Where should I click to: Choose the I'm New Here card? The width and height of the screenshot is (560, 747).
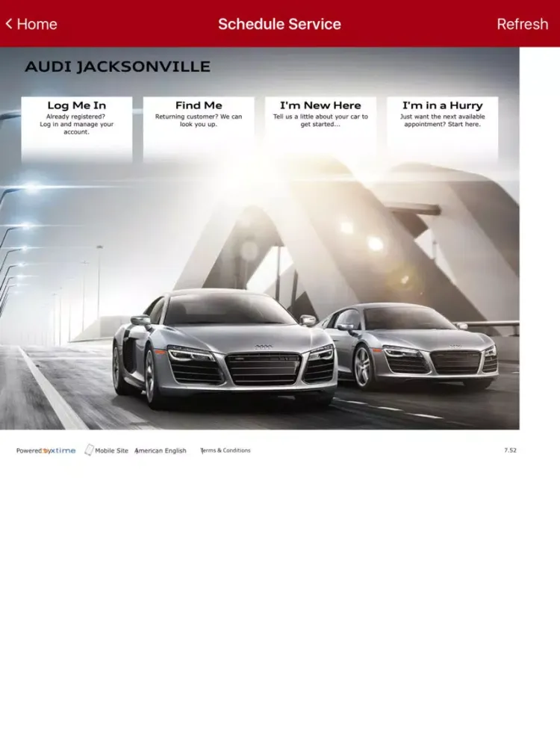click(x=320, y=129)
